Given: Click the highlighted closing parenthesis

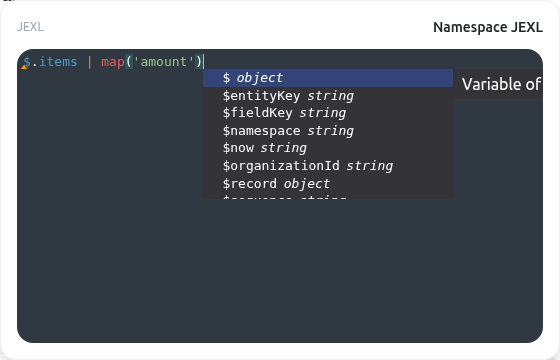Looking at the screenshot, I should click(x=199, y=62).
